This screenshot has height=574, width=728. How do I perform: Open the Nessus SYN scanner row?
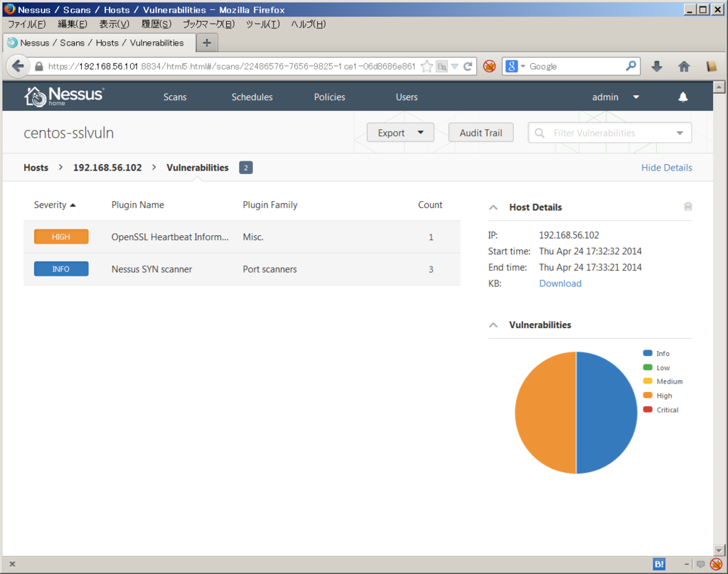pyautogui.click(x=242, y=269)
